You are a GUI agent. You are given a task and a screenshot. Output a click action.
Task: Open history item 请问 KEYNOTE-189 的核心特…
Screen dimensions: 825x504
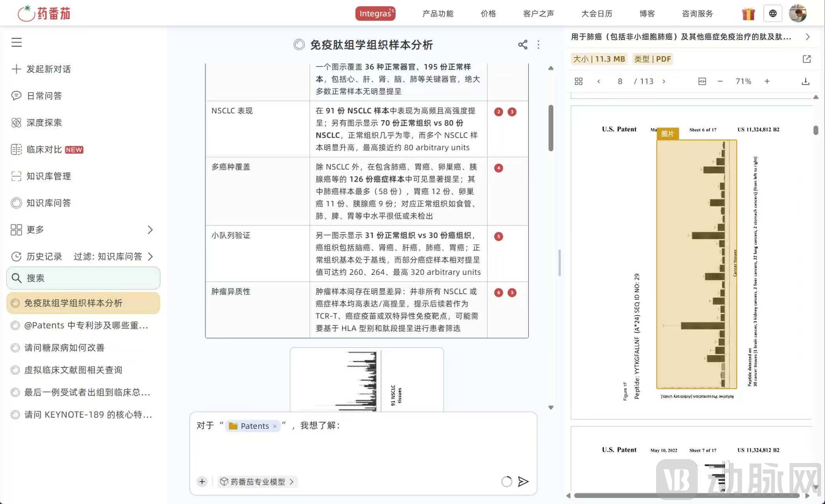click(82, 415)
